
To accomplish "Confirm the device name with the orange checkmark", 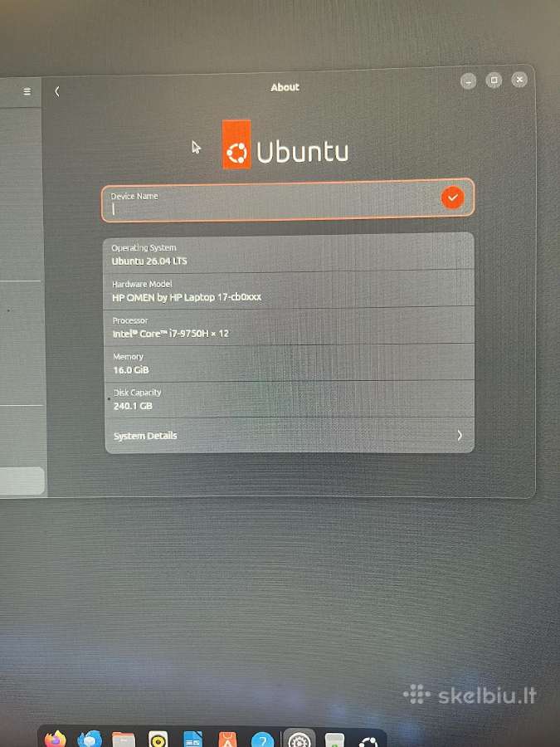I will 452,198.
